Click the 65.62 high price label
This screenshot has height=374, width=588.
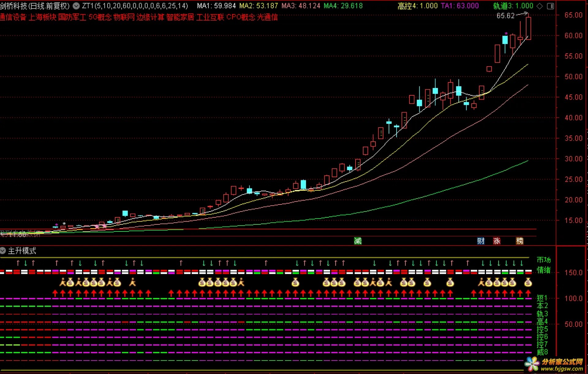[506, 16]
